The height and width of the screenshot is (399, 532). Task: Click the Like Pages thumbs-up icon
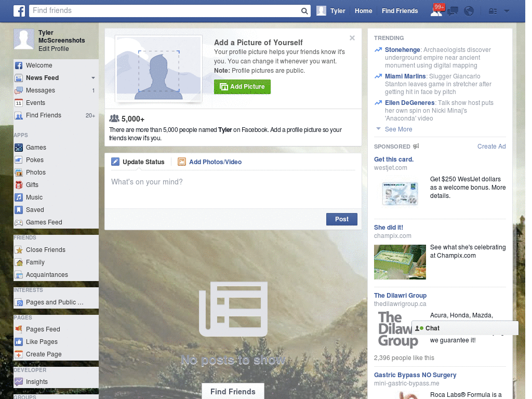(x=19, y=342)
